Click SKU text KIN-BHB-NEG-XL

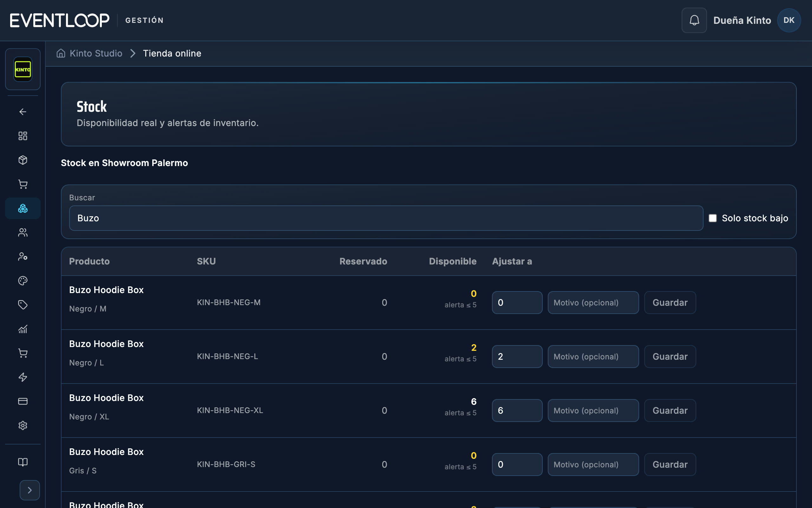[230, 410]
